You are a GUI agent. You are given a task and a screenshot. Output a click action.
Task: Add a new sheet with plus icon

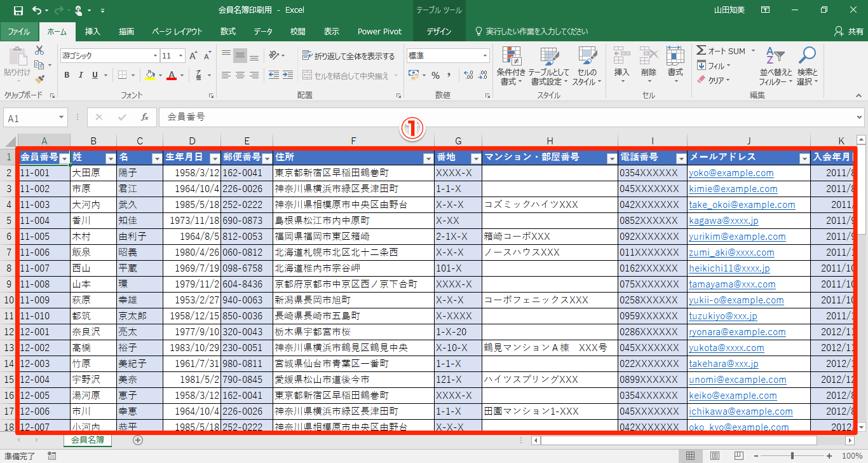(138, 439)
